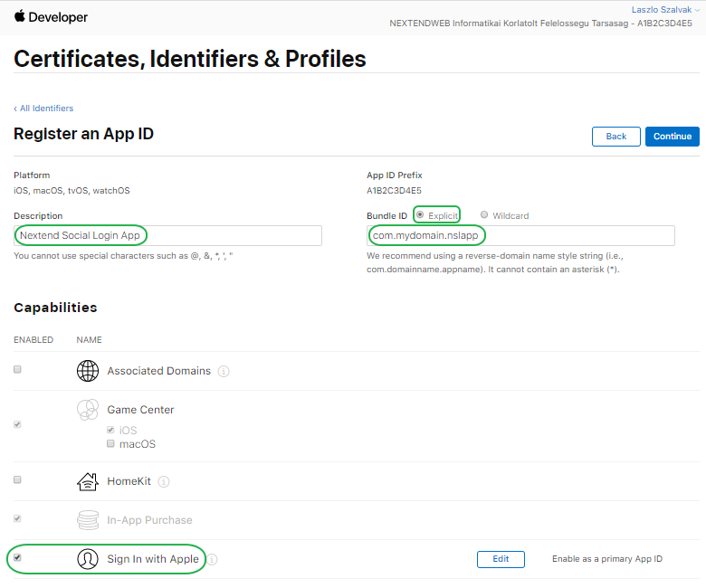
Task: Enable the Associated Domains checkbox
Action: (x=17, y=369)
